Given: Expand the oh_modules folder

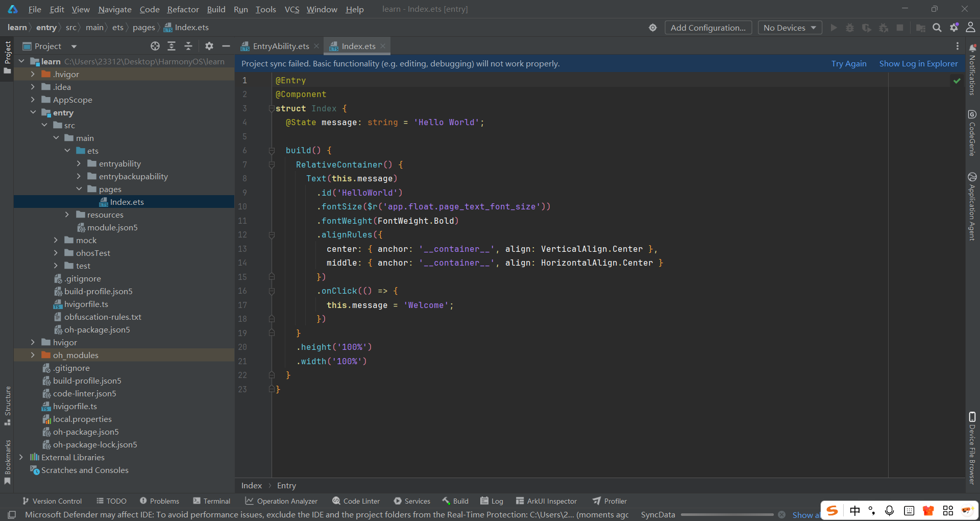Looking at the screenshot, I should click(x=33, y=355).
